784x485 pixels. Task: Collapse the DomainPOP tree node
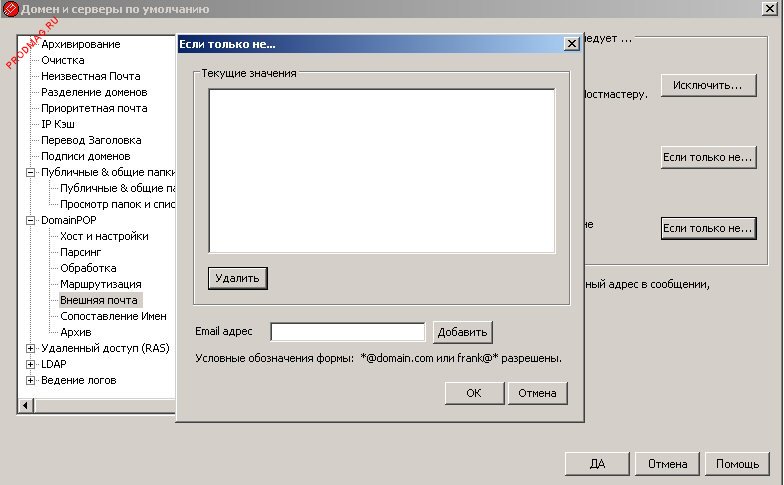click(x=31, y=220)
